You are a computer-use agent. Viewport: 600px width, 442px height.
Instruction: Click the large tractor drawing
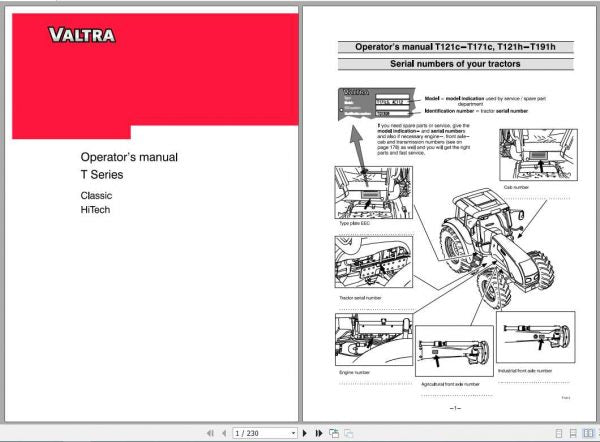tap(497, 249)
